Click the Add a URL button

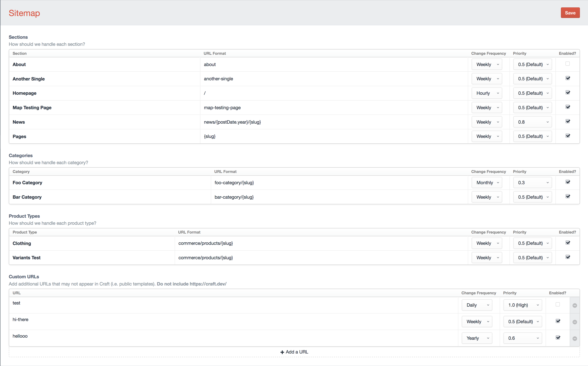click(x=294, y=352)
